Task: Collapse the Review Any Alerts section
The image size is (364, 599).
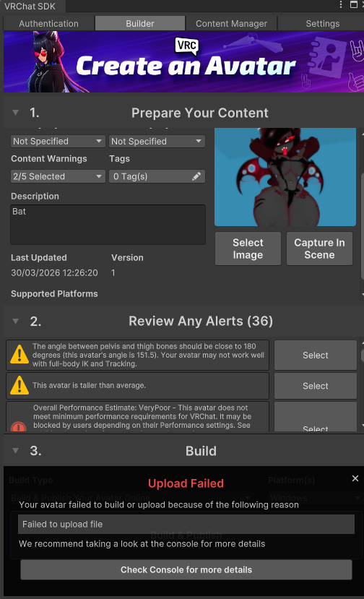Action: pos(16,322)
